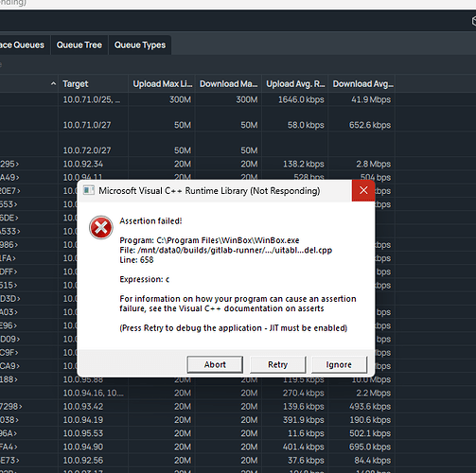This screenshot has width=476, height=473.
Task: Click the 'Line: 658' text in the dialog
Action: [136, 260]
